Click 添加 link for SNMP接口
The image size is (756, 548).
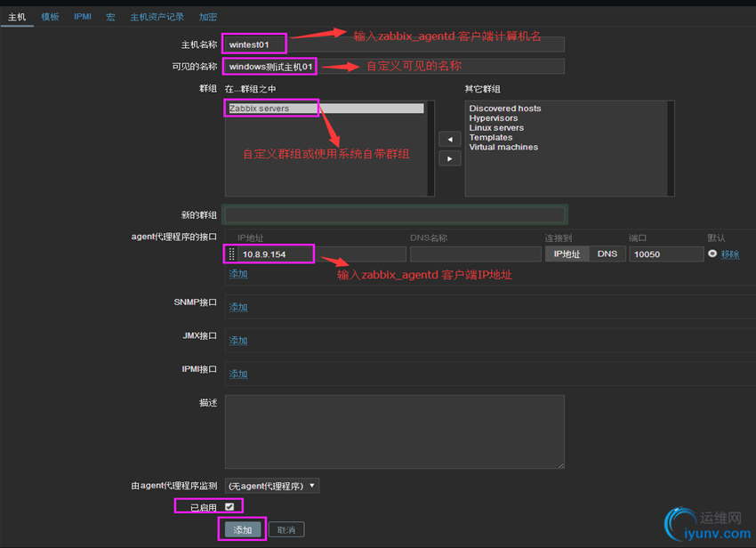pyautogui.click(x=238, y=307)
